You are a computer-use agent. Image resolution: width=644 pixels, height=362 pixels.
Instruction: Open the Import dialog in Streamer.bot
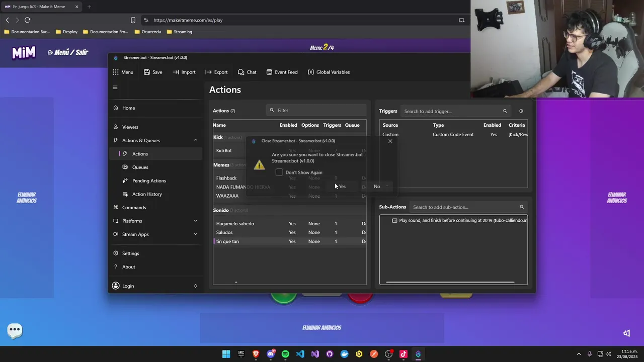pyautogui.click(x=184, y=72)
